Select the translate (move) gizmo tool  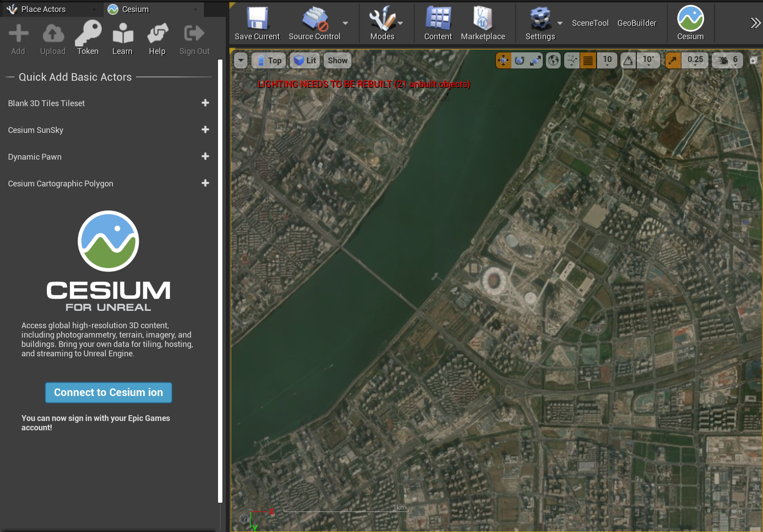(x=504, y=61)
